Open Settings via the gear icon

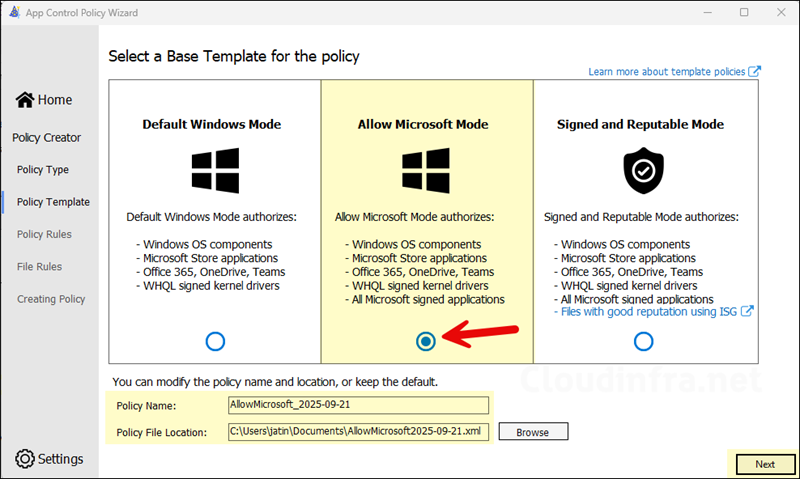(x=25, y=459)
